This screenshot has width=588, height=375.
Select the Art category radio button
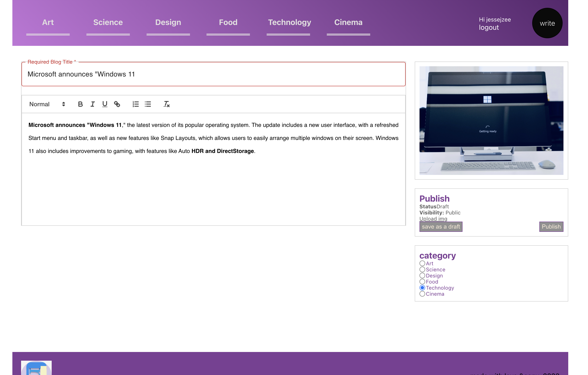pyautogui.click(x=422, y=263)
